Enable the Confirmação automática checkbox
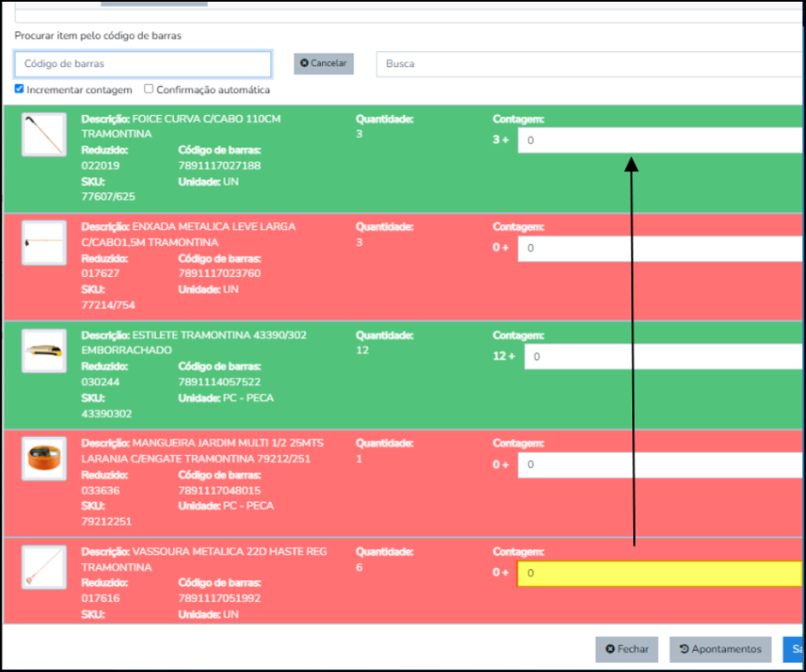 pyautogui.click(x=148, y=89)
